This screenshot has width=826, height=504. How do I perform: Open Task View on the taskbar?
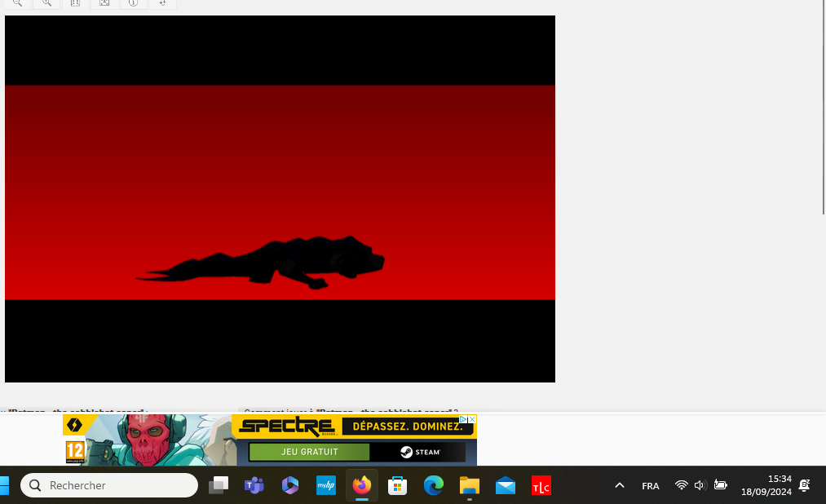(x=218, y=486)
